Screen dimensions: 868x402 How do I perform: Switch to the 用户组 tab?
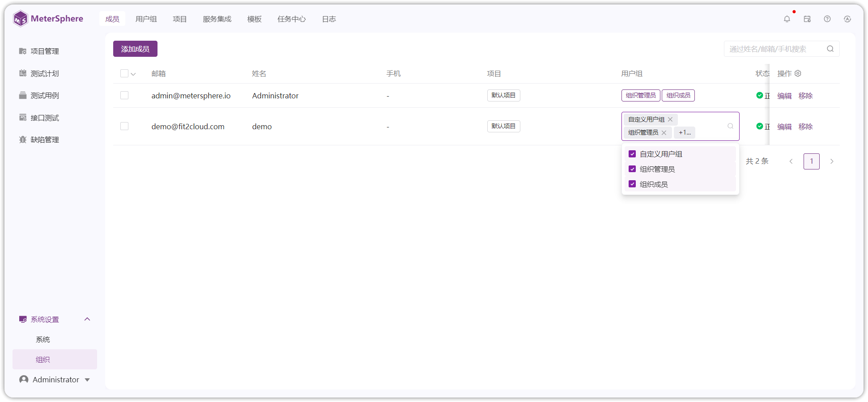pyautogui.click(x=146, y=19)
